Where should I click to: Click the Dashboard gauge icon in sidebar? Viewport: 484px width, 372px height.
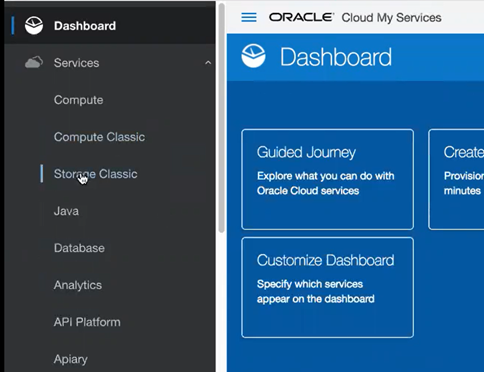34,26
